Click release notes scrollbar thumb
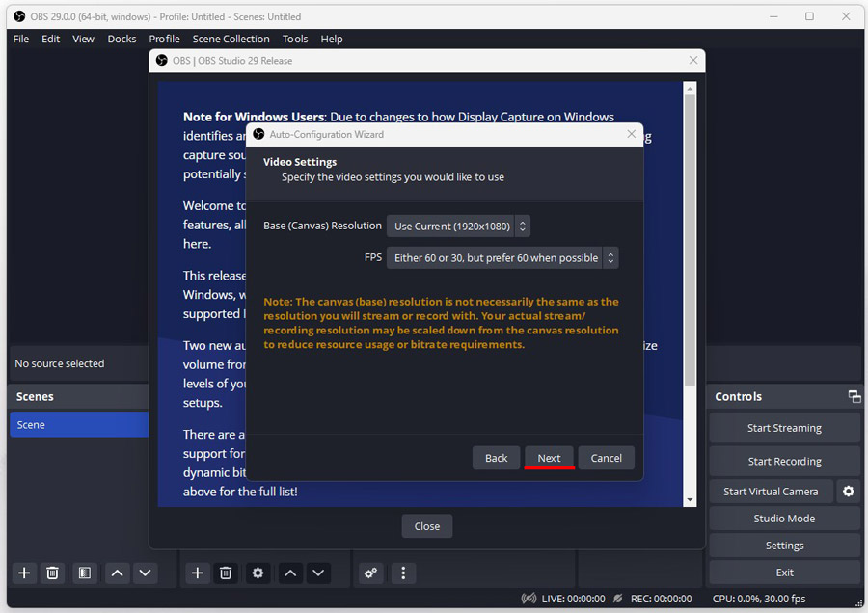 (x=690, y=240)
